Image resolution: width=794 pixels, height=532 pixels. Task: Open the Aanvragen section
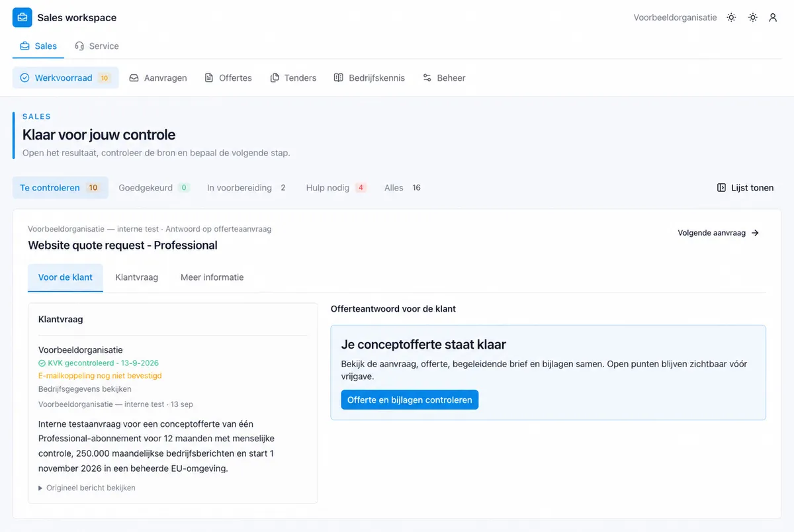pos(158,77)
